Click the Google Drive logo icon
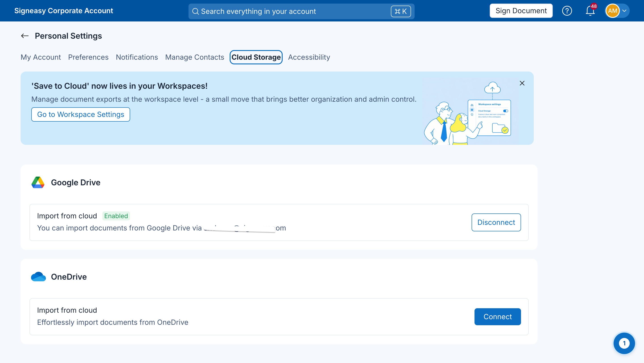Image resolution: width=644 pixels, height=363 pixels. pos(38,182)
